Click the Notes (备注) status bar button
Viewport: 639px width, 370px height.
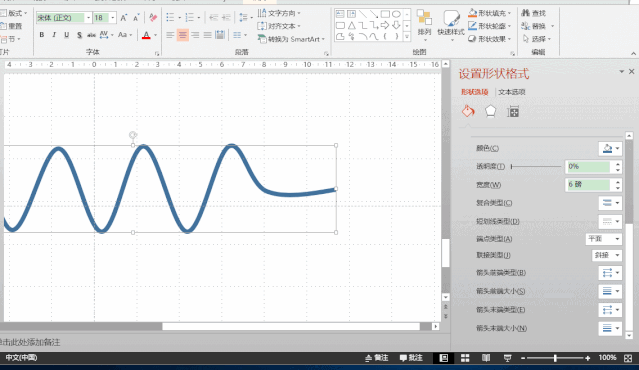[377, 358]
